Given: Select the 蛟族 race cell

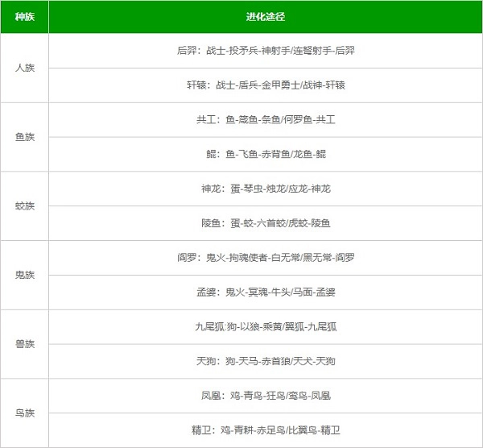Looking at the screenshot, I should point(25,205).
